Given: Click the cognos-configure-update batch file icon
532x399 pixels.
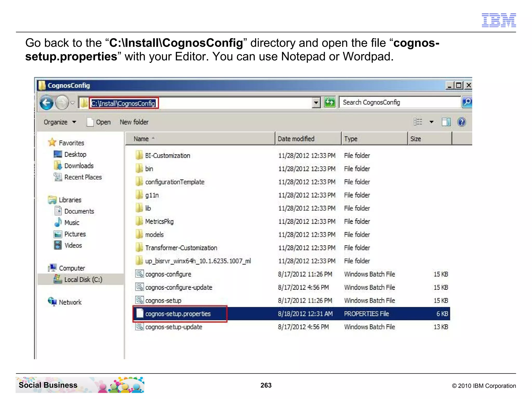Looking at the screenshot, I should [139, 287].
